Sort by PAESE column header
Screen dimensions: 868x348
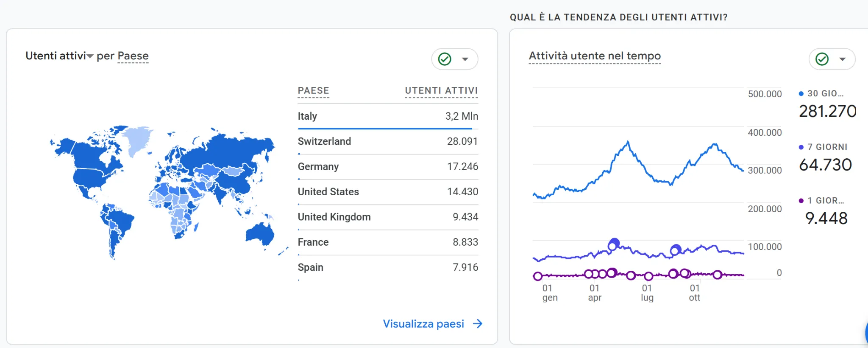coord(313,91)
